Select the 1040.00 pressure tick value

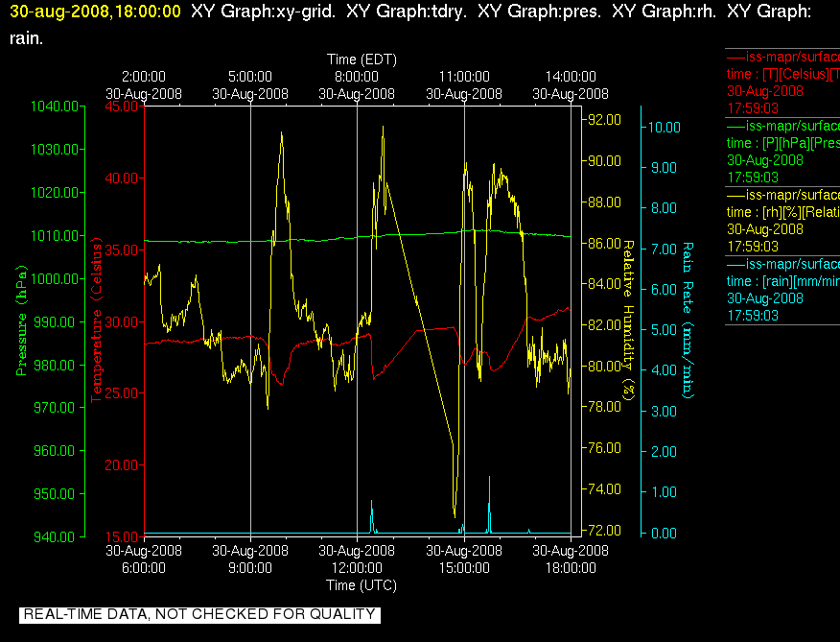pos(55,107)
